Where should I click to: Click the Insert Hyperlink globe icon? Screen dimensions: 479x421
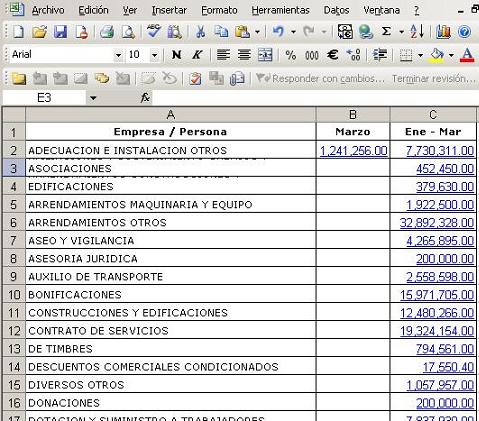click(366, 32)
